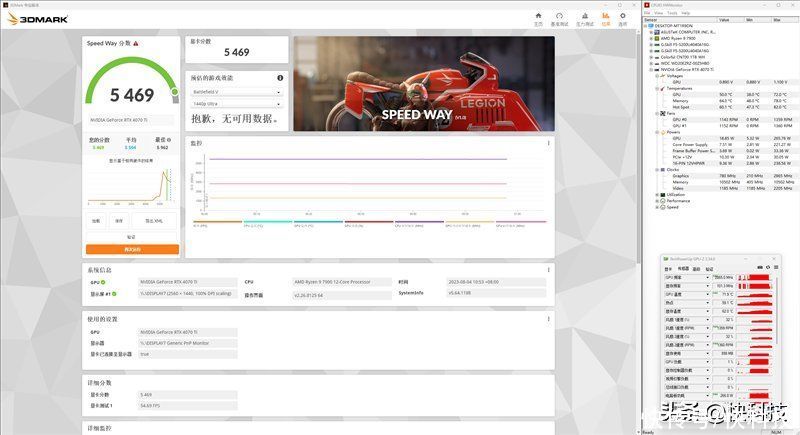Screen dimensions: 800x435
Task: Click the orange Run Again button
Action: 132,249
